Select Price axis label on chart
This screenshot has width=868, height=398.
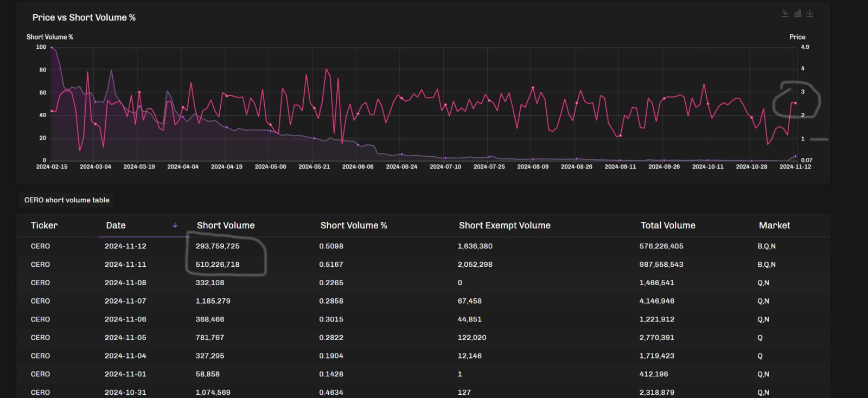(x=797, y=37)
